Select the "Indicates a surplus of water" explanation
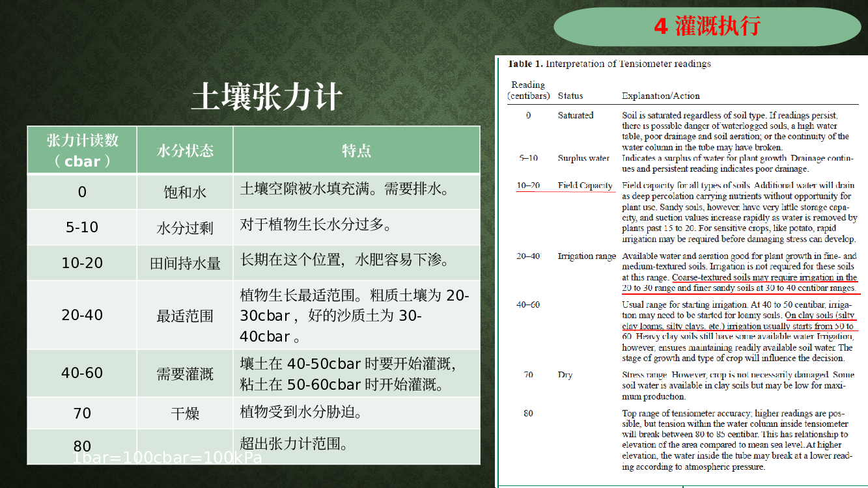This screenshot has width=868, height=488. [738, 163]
